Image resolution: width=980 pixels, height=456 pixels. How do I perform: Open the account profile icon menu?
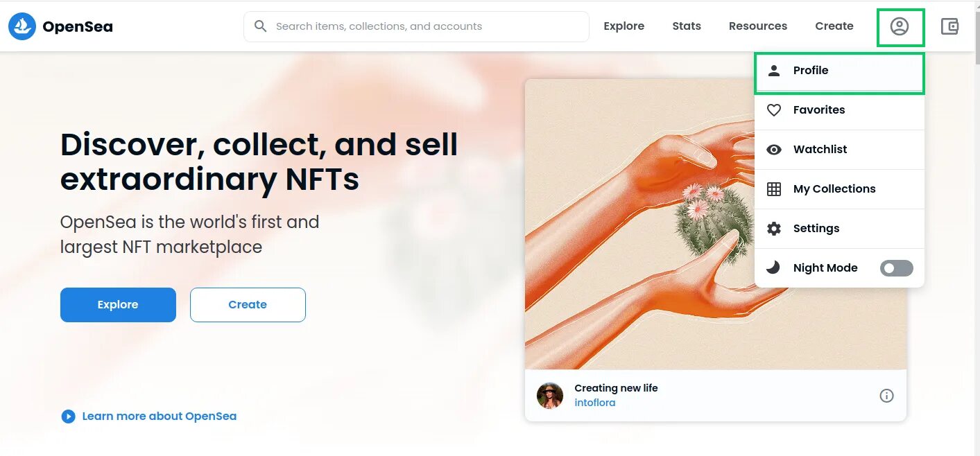tap(900, 26)
